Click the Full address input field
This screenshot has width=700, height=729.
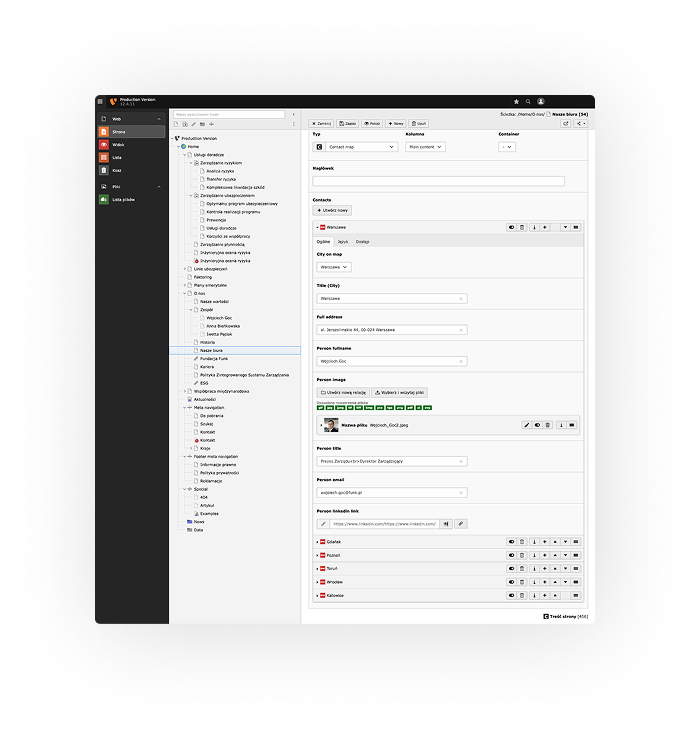coord(392,329)
